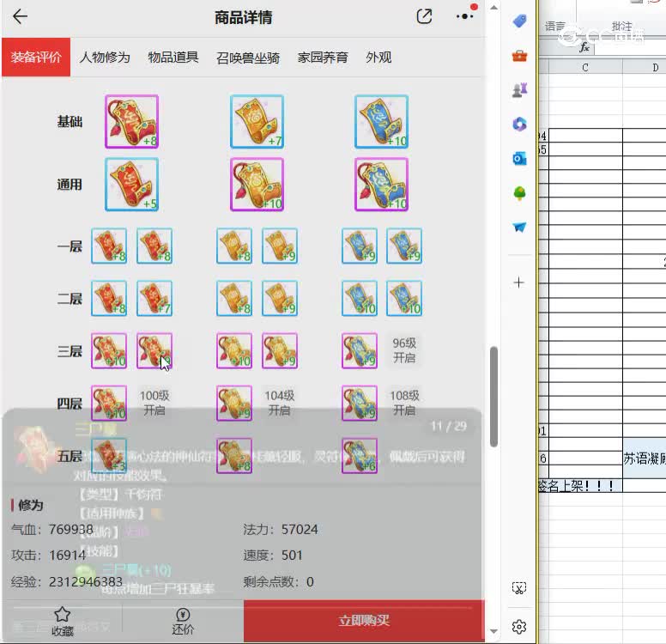Click the 立即购买 buy now button
The image size is (666, 644).
(364, 621)
